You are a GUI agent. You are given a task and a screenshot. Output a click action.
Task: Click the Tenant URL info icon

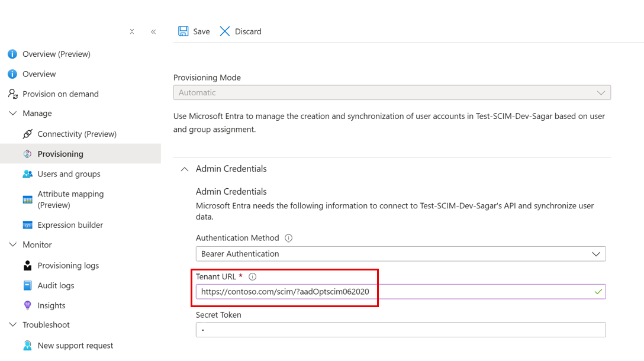[x=253, y=277]
